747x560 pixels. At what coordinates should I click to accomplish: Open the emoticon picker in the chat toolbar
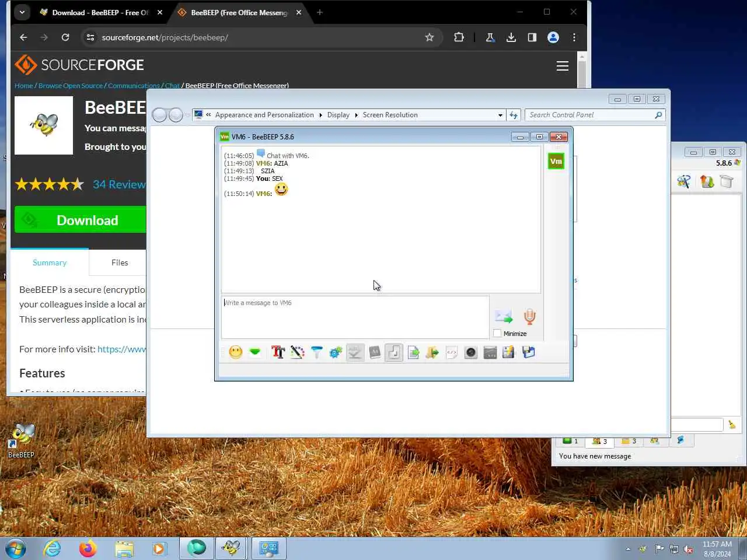tap(236, 352)
